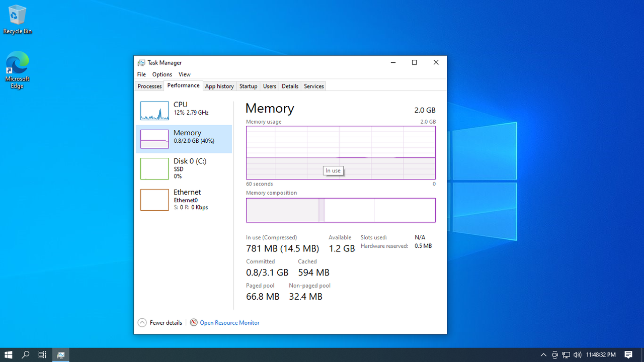Launch Microsoft Edge from the desktop
This screenshot has width=644, height=362.
pos(17,70)
